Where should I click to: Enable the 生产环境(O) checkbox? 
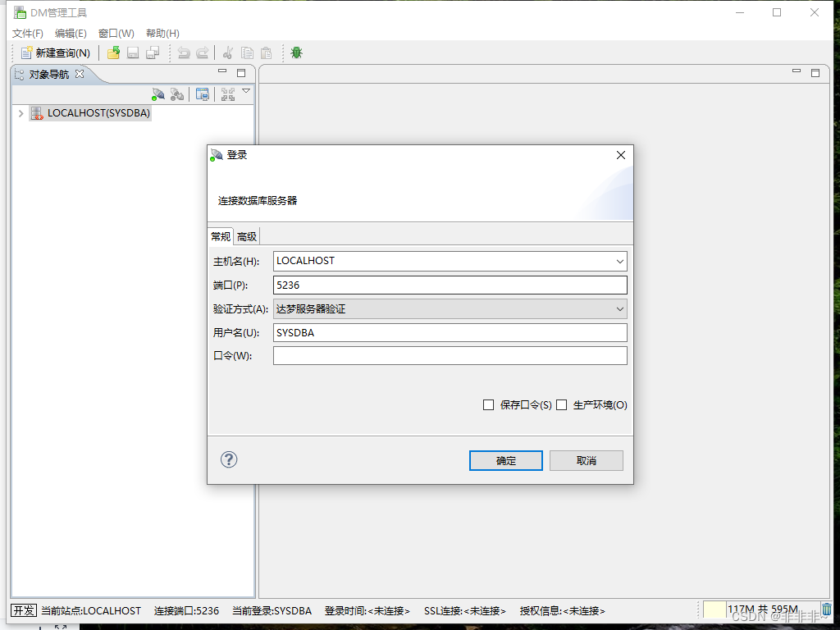[561, 405]
